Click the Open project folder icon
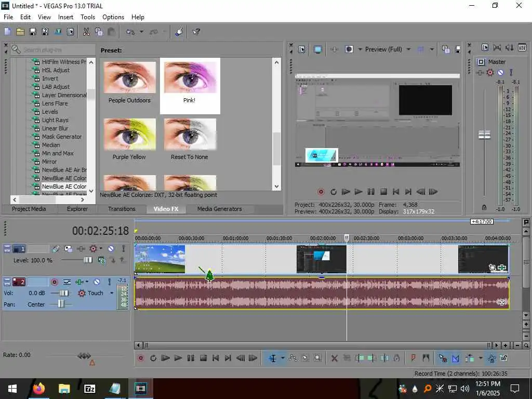532x399 pixels. pyautogui.click(x=20, y=32)
